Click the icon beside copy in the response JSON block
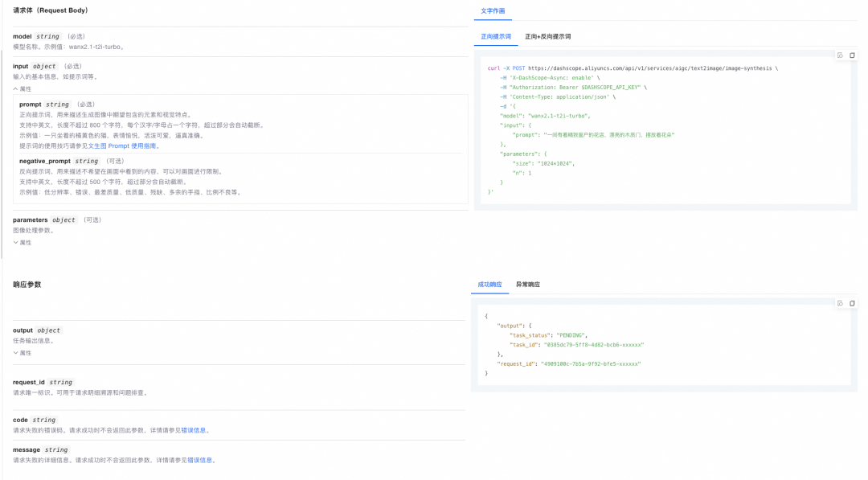This screenshot has width=868, height=480. click(x=840, y=303)
